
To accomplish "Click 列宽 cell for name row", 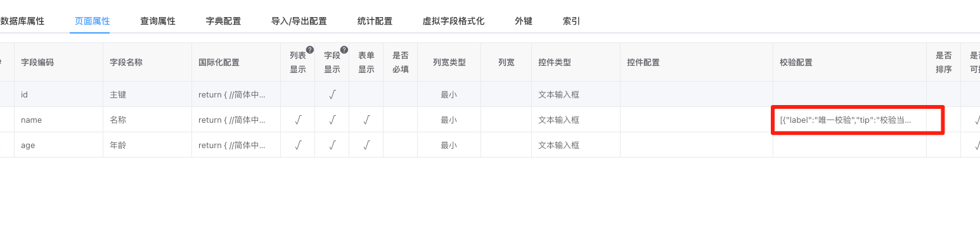I will tap(506, 120).
